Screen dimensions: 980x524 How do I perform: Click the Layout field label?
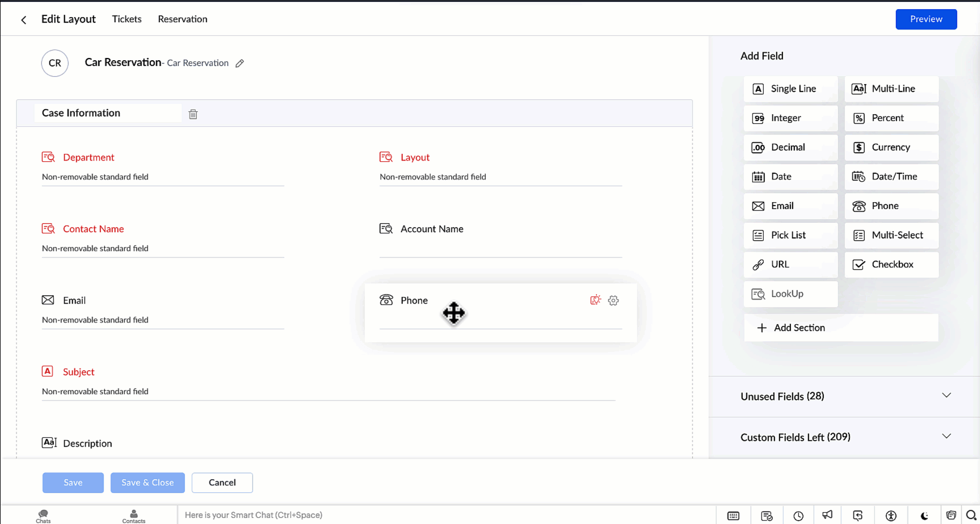click(415, 157)
